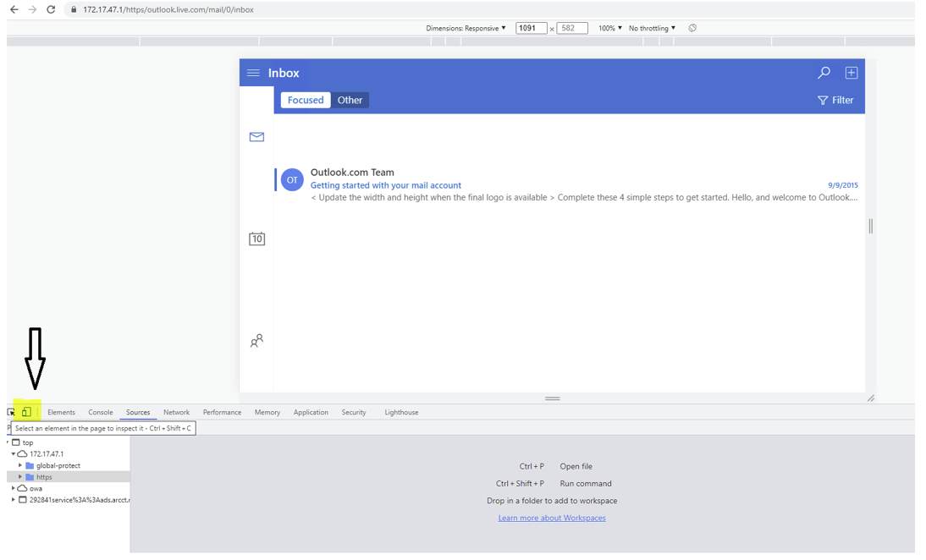Screen dimensions: 926x560
Task: Select the inspect element tool in DevTools
Action: click(x=12, y=411)
